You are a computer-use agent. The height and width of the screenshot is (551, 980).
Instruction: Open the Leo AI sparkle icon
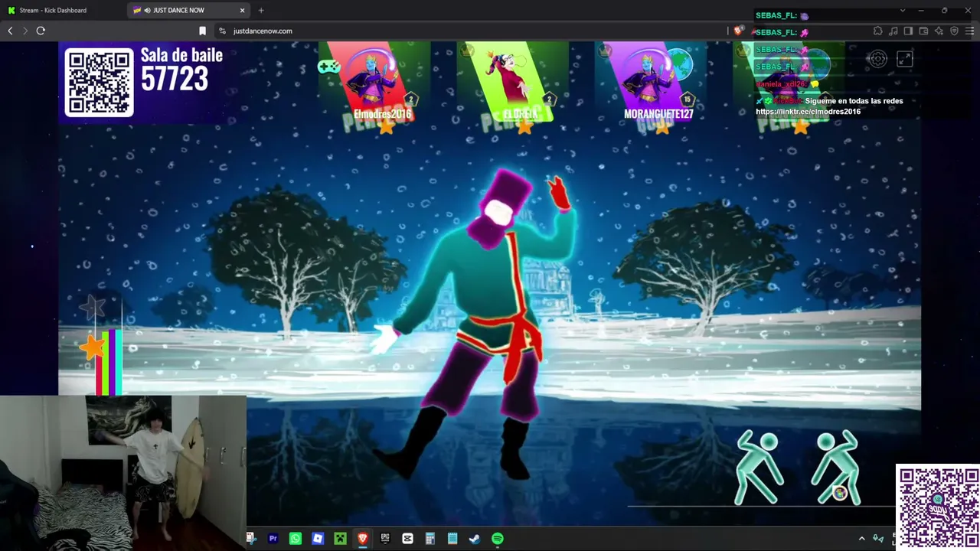(939, 31)
